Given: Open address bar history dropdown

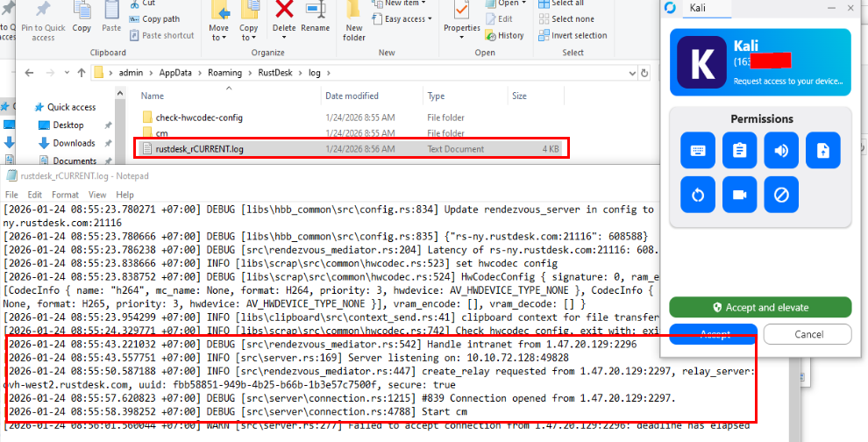Looking at the screenshot, I should pos(632,73).
